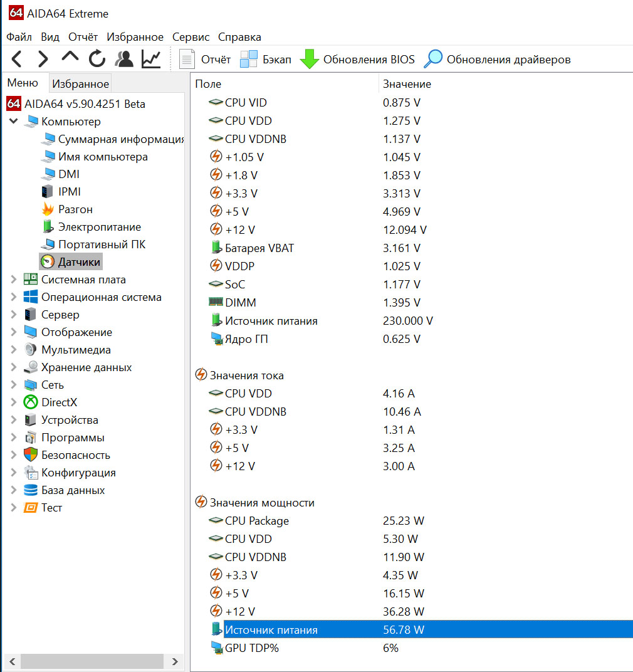Click the Бэкап toolbar button
The image size is (633, 672).
pos(266,59)
